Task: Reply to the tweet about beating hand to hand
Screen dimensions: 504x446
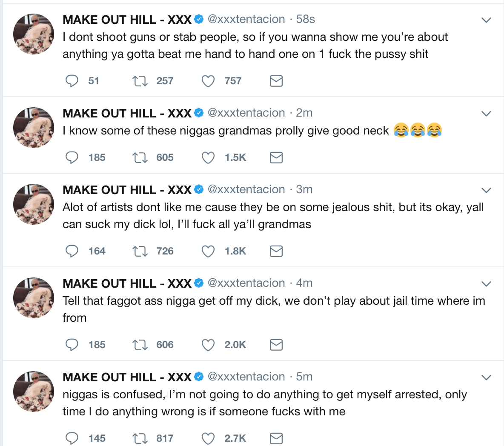Action: click(x=72, y=81)
